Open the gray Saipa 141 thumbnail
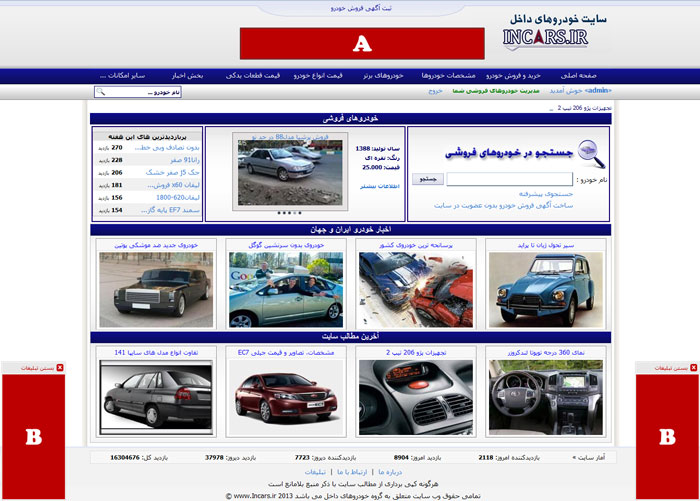The image size is (700, 501). click(156, 397)
